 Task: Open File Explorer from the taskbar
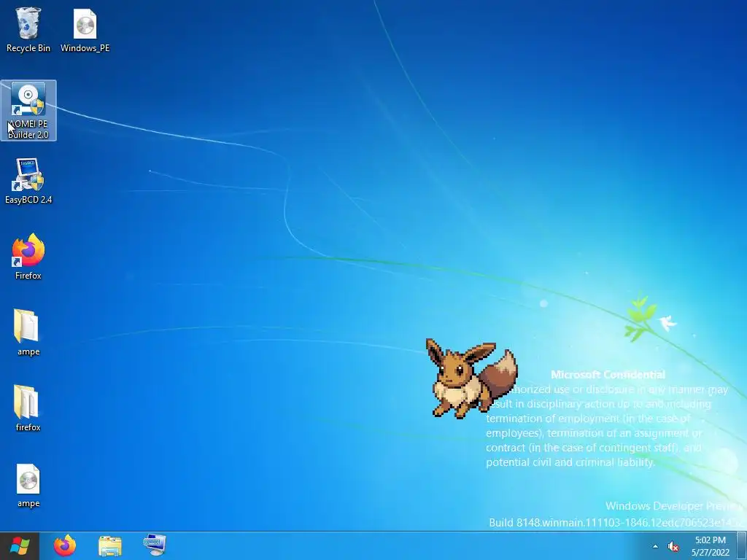[110, 545]
